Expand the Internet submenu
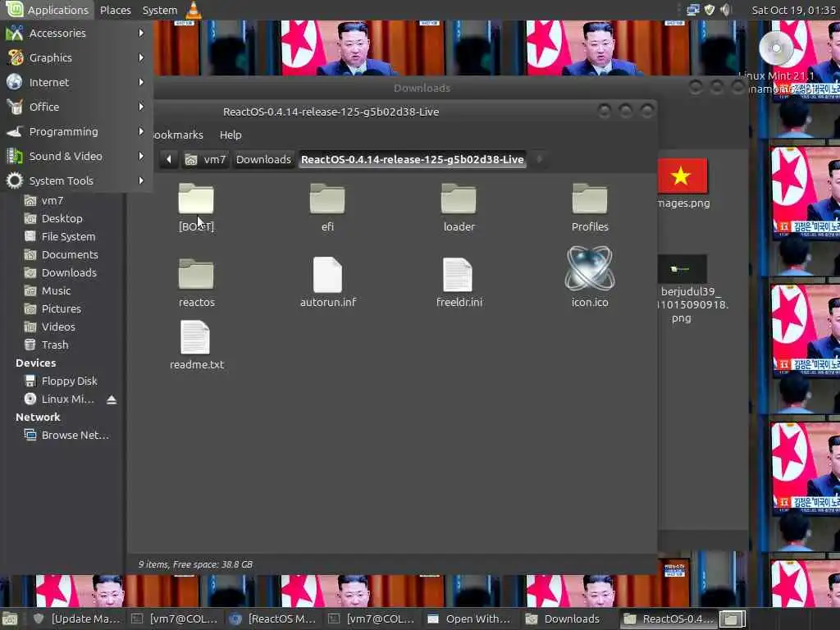840x630 pixels. pos(75,83)
